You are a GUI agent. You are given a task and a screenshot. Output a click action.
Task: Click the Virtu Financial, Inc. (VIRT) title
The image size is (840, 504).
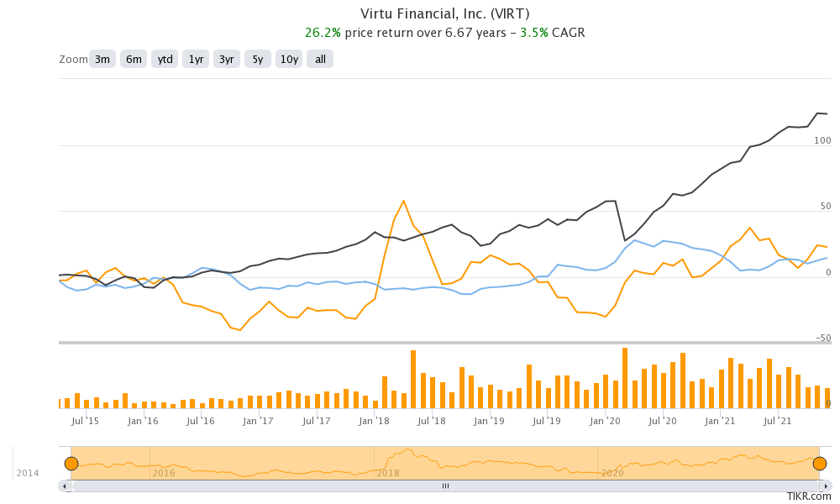[444, 13]
